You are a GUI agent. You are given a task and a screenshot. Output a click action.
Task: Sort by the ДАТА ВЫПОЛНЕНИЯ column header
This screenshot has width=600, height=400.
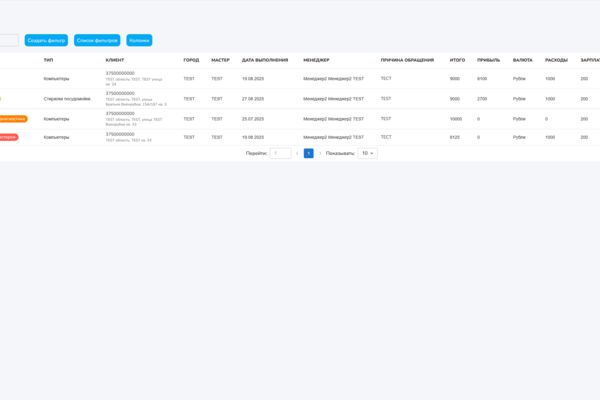265,60
